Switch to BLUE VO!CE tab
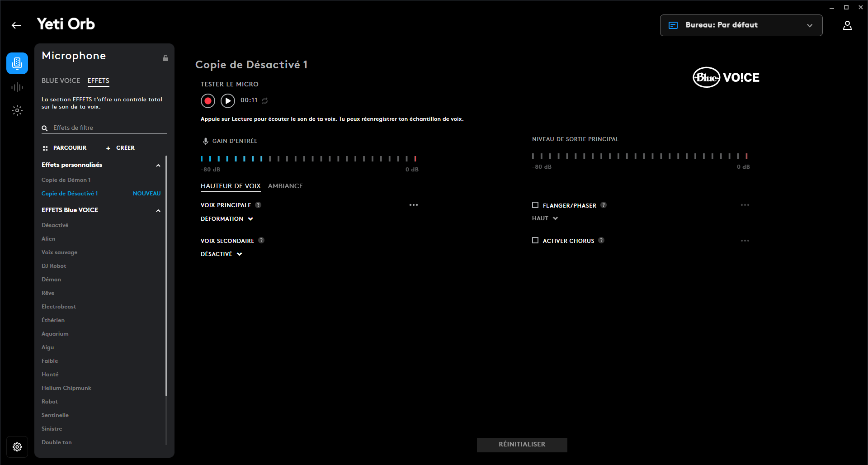The image size is (868, 465). [x=61, y=81]
